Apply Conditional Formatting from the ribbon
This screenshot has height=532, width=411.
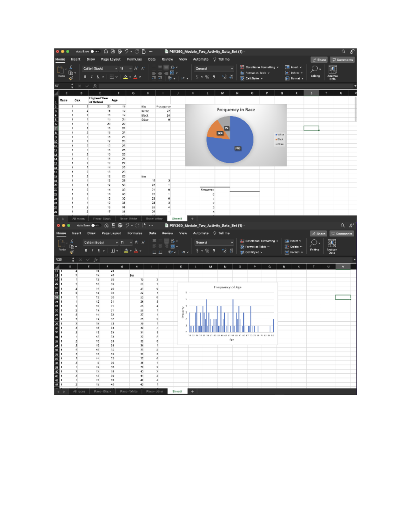260,67
